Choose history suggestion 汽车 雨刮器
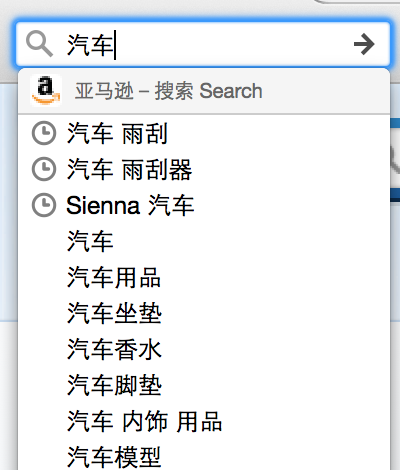Viewport: 400px width, 470px height. (x=204, y=169)
